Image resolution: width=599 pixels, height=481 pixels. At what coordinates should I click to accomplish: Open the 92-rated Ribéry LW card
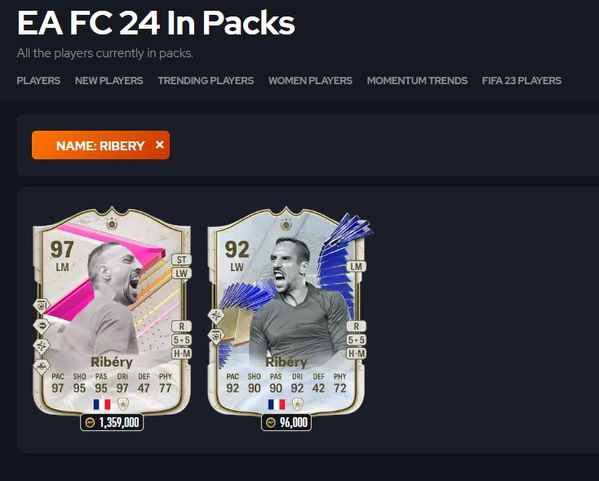click(286, 311)
